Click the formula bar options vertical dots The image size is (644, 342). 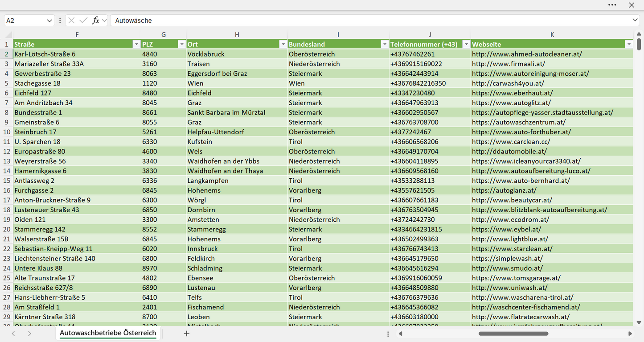[x=60, y=21]
